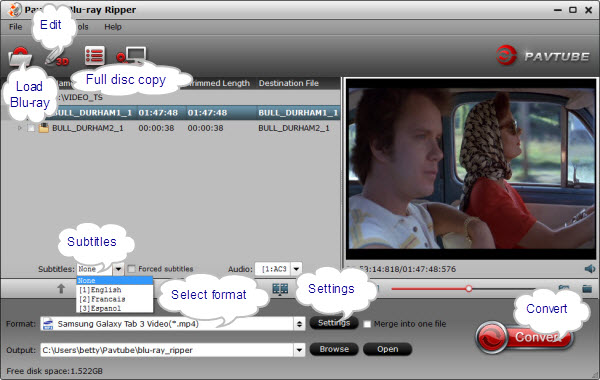Choose [1]English subtitle option
Viewport: 600px width, 380px height.
point(115,290)
